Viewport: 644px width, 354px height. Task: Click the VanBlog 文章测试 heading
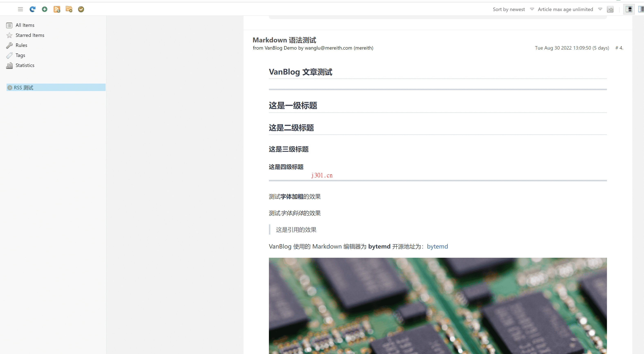coord(300,72)
